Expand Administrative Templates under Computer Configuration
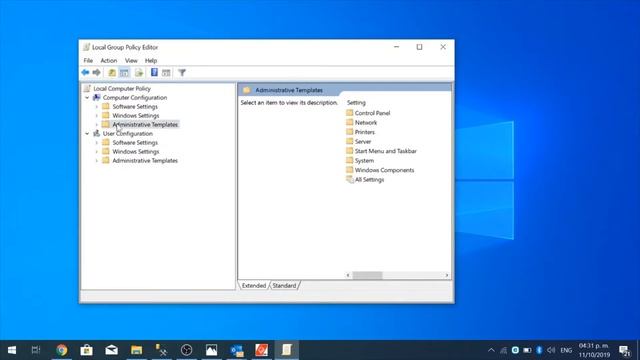Screen dimensions: 640x360 97,124
